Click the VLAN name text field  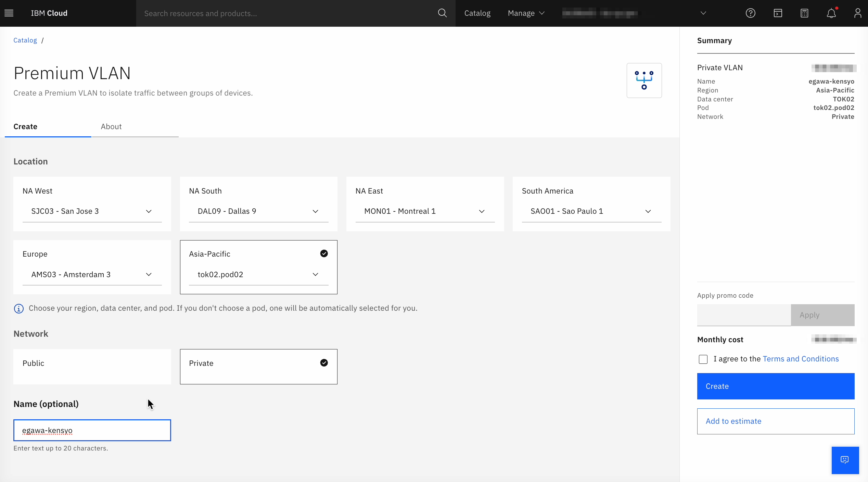(92, 430)
